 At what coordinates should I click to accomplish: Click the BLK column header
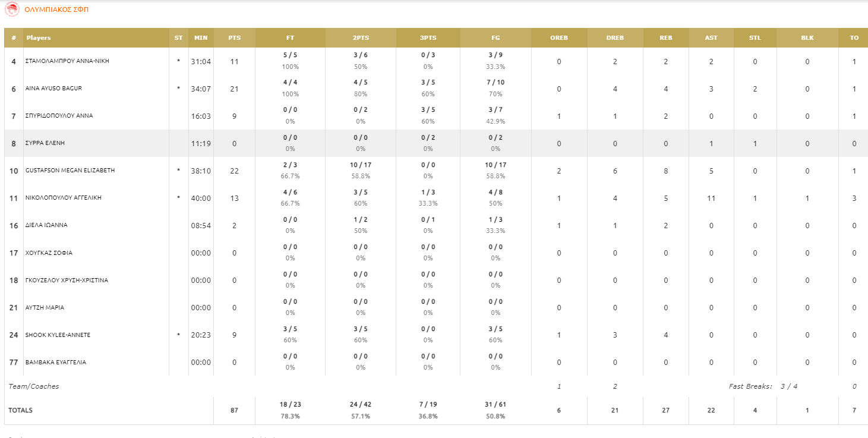coord(807,37)
